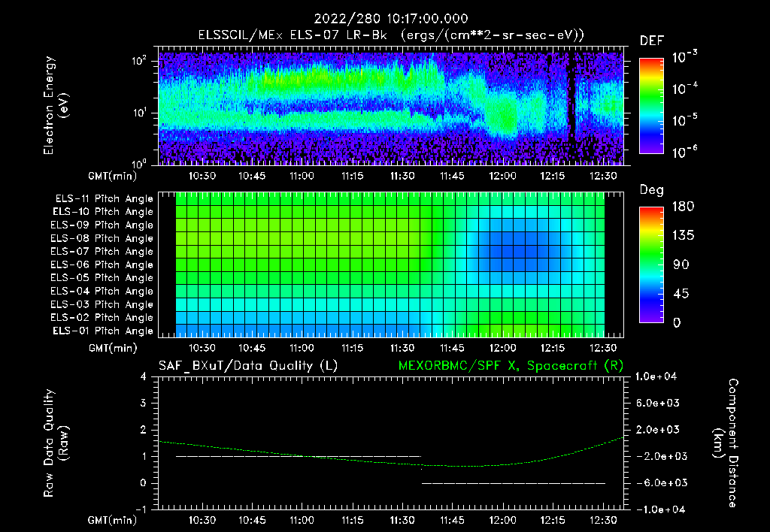Click the blue low-angle region in pitch angle plot

pyautogui.click(x=518, y=251)
